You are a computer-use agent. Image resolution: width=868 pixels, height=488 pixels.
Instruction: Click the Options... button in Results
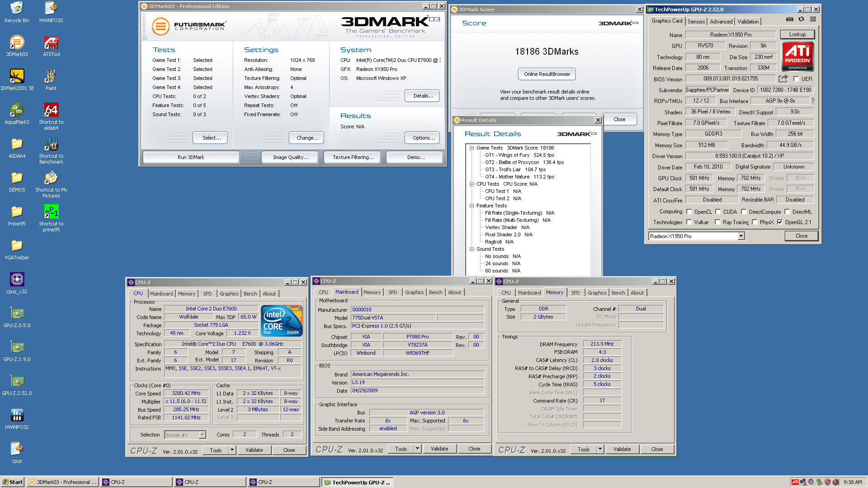pos(423,138)
